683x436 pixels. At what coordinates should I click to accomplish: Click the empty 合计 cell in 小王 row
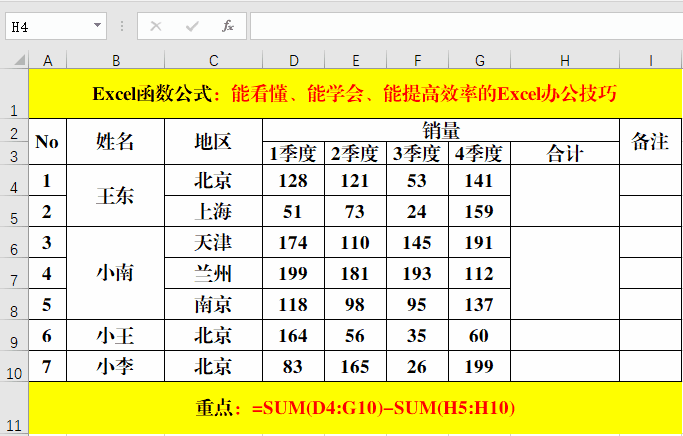565,335
